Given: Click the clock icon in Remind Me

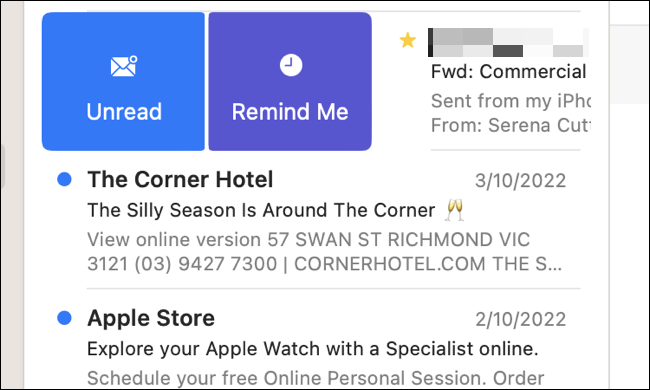Looking at the screenshot, I should pyautogui.click(x=291, y=65).
